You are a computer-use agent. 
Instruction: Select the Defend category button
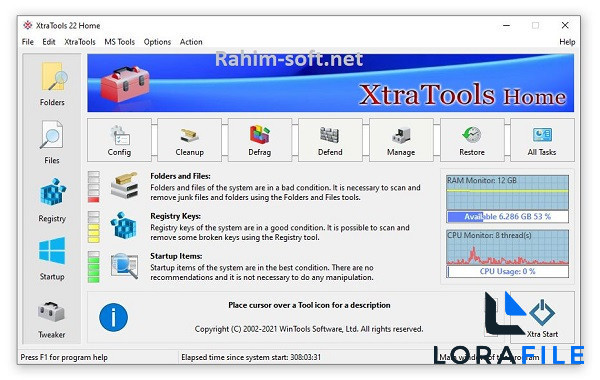point(330,140)
